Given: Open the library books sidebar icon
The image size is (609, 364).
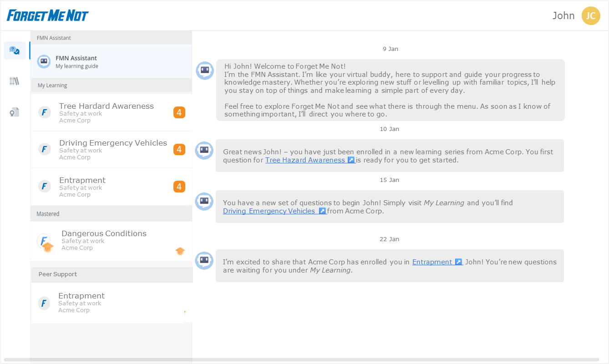Looking at the screenshot, I should [15, 81].
